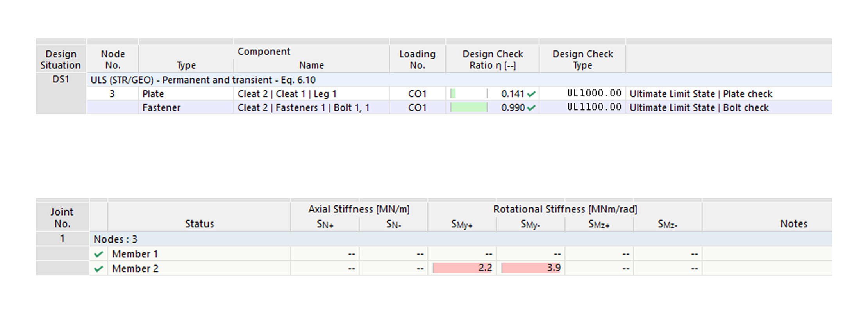The height and width of the screenshot is (314, 868).
Task: Click the Design Situation column header
Action: pos(61,59)
